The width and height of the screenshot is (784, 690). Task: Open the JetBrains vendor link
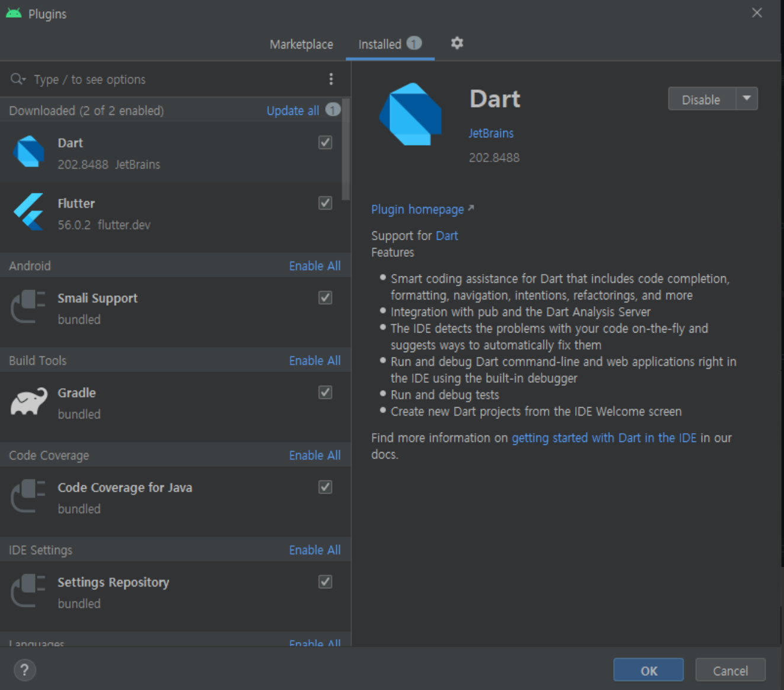(x=491, y=133)
